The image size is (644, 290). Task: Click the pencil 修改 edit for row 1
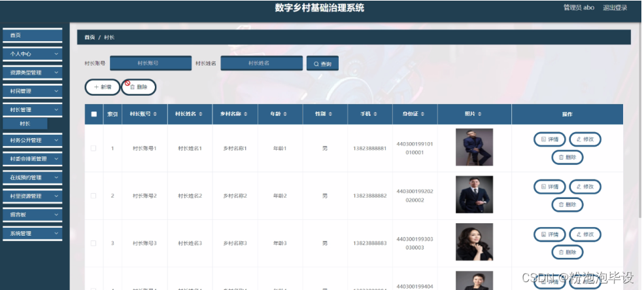[x=585, y=139]
